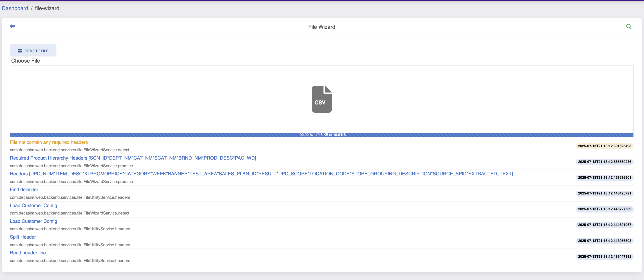The height and width of the screenshot is (280, 644).
Task: Click the CSV file icon
Action: point(322,99)
